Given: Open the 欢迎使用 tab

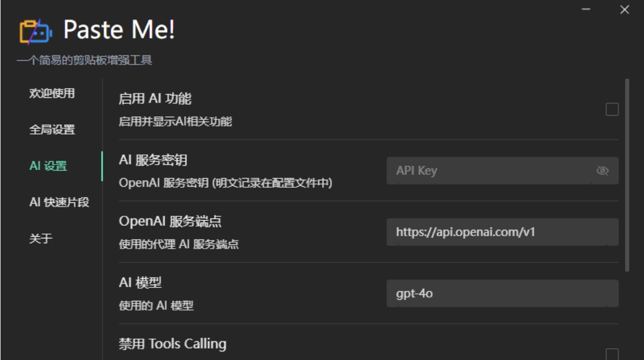Looking at the screenshot, I should (x=52, y=94).
